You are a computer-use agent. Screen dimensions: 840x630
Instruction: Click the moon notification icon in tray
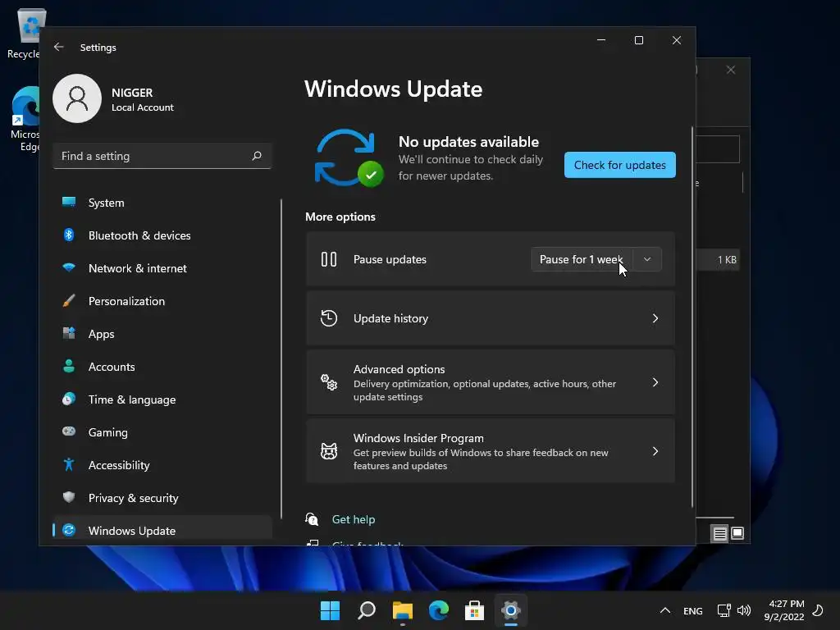click(x=818, y=610)
